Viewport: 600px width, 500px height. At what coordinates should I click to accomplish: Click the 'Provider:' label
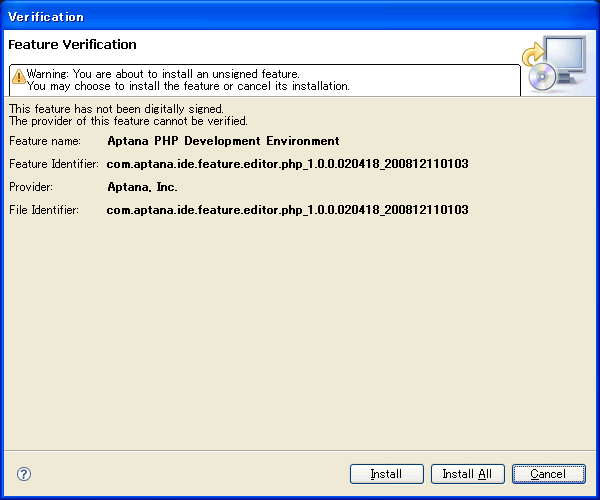click(31, 187)
